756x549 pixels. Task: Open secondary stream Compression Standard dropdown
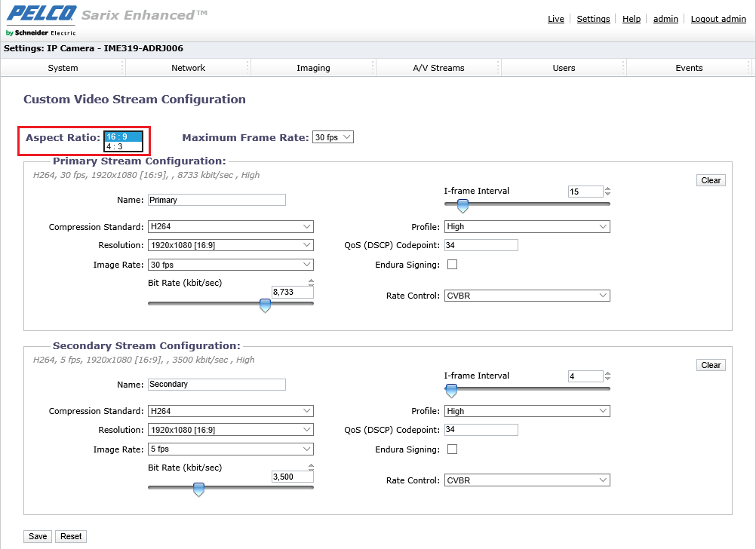(x=230, y=411)
